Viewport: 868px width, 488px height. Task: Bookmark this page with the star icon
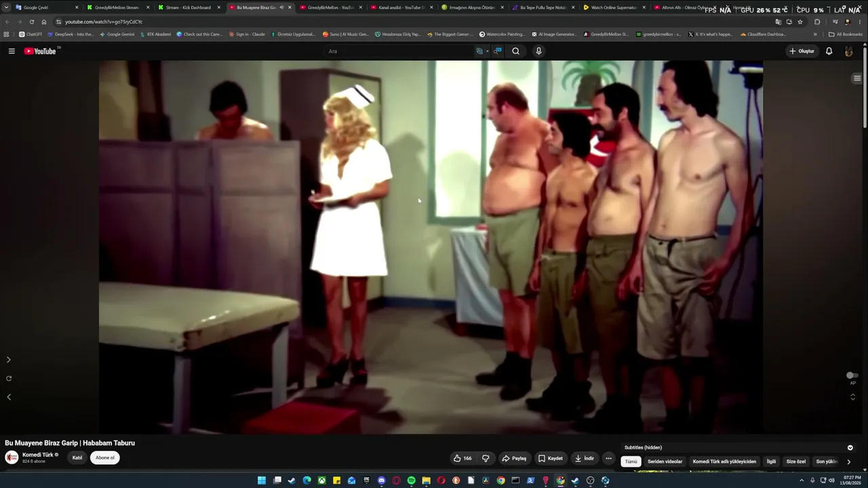[x=800, y=22]
